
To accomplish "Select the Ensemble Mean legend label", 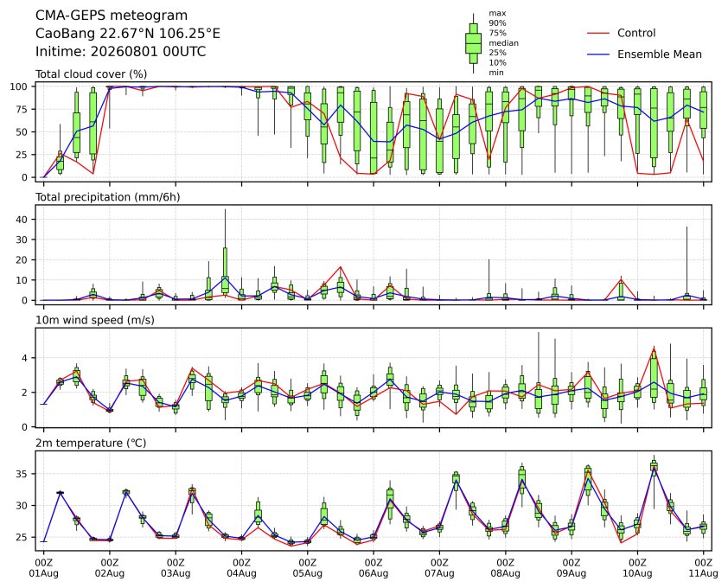I will (660, 54).
